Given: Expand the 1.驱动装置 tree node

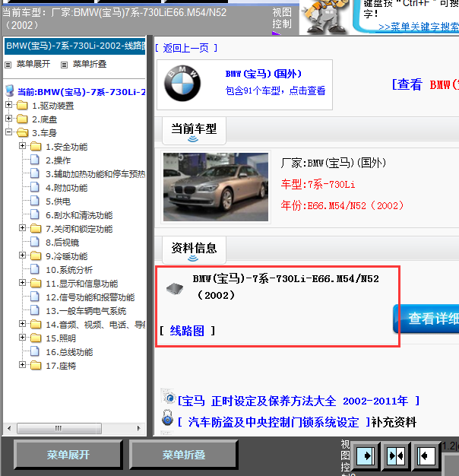Looking at the screenshot, I should pyautogui.click(x=9, y=105).
